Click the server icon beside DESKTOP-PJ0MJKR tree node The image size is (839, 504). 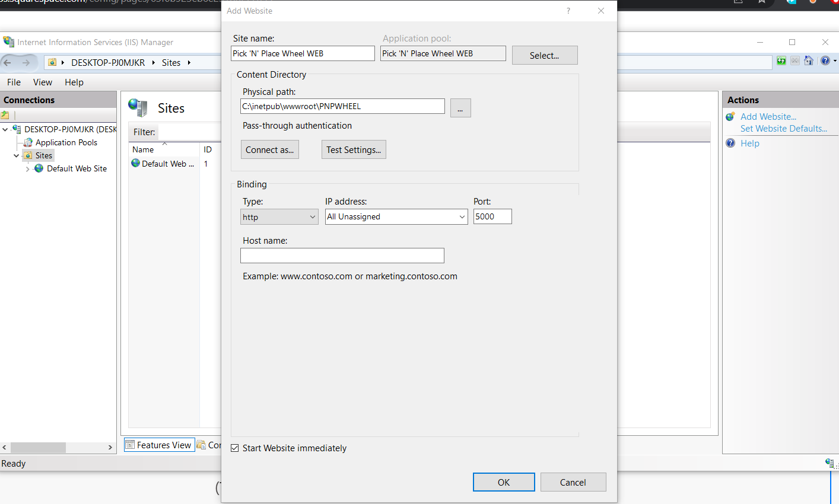click(x=17, y=129)
